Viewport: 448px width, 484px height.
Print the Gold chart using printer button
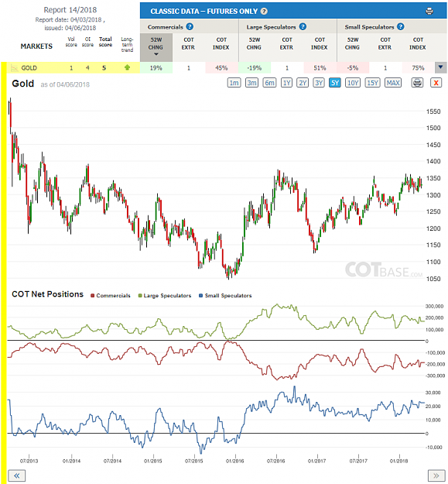point(417,83)
